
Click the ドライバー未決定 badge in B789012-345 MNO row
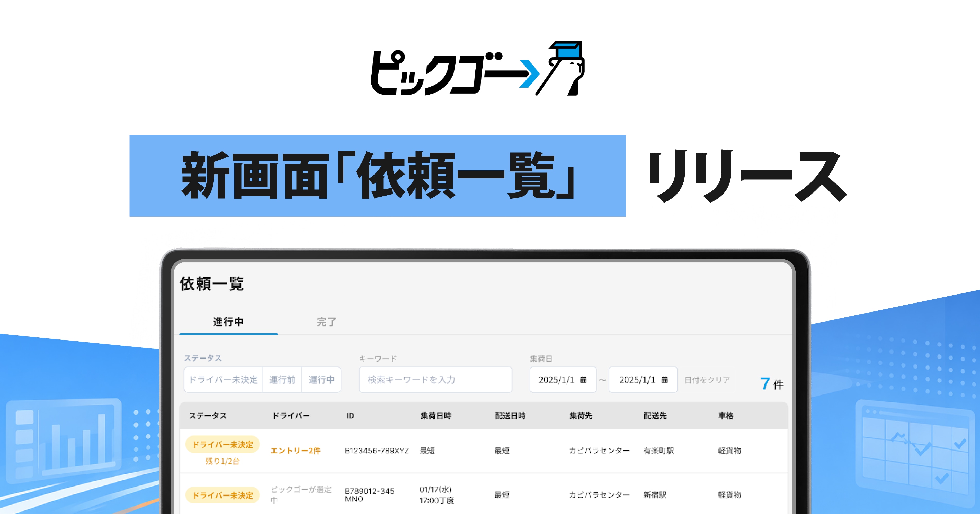pyautogui.click(x=222, y=495)
